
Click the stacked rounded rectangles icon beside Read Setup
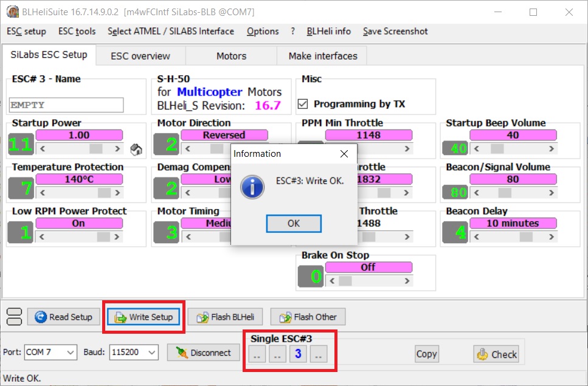click(x=14, y=317)
